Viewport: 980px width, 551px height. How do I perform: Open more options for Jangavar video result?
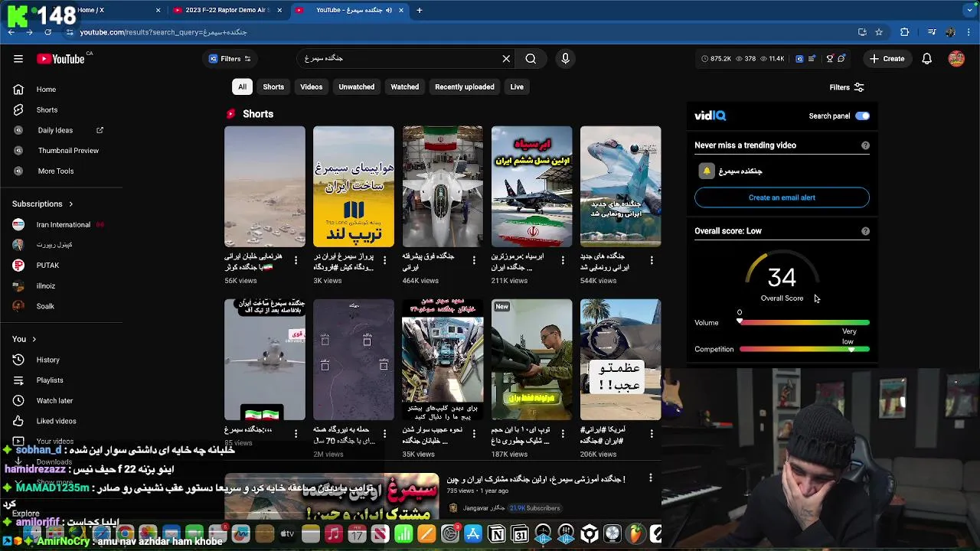pos(650,478)
